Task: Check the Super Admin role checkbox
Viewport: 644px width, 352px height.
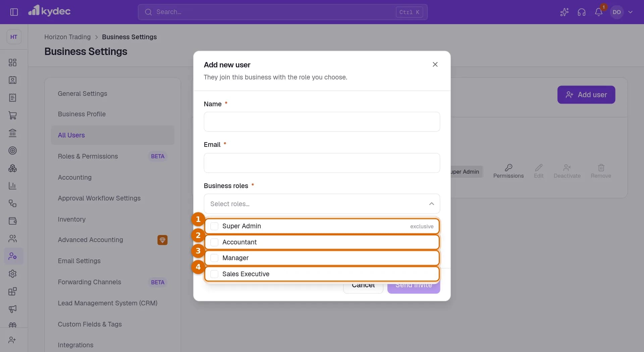Action: 214,226
